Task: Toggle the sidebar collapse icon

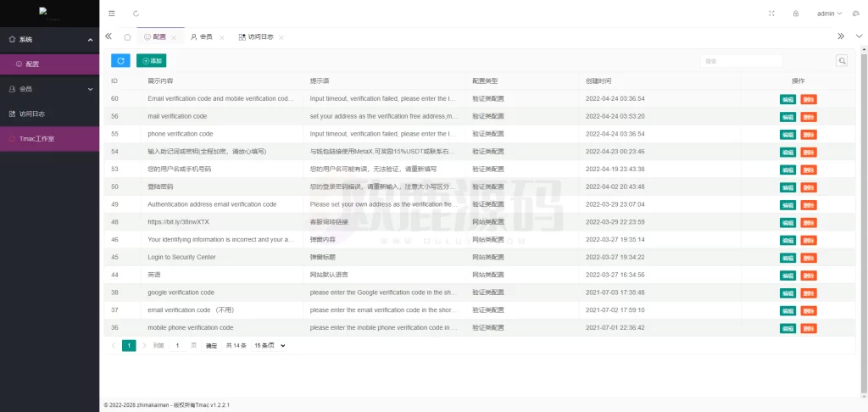Action: pos(112,14)
